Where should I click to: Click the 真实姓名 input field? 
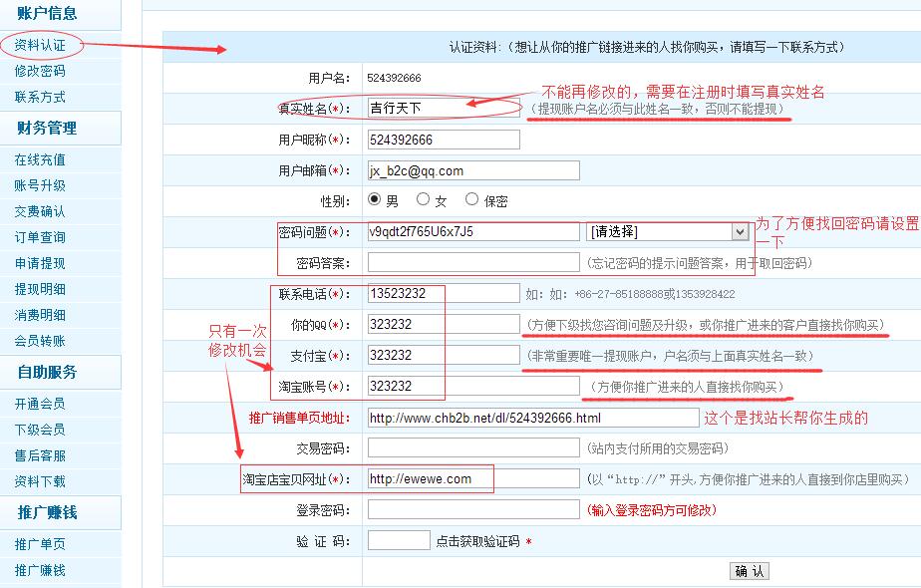pyautogui.click(x=443, y=108)
